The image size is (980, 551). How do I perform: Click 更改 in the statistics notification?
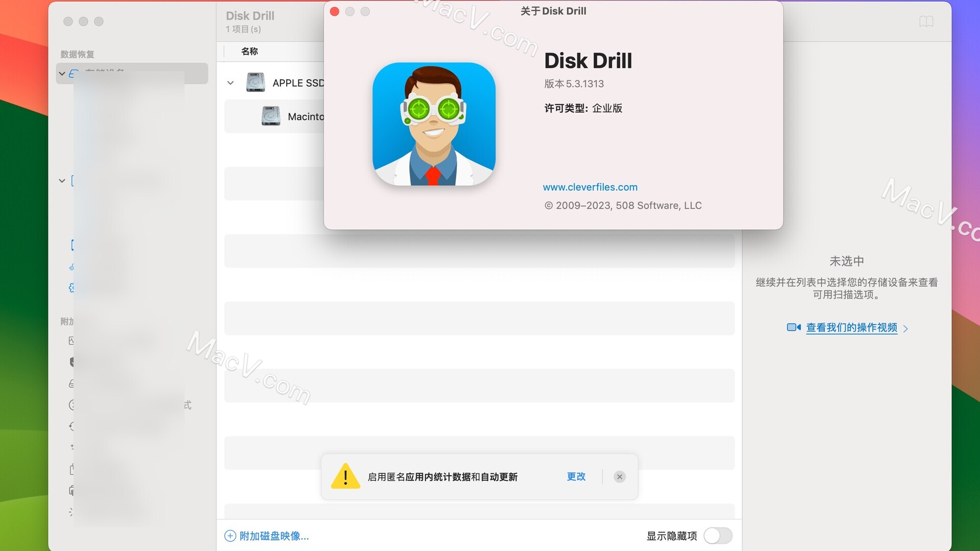576,477
